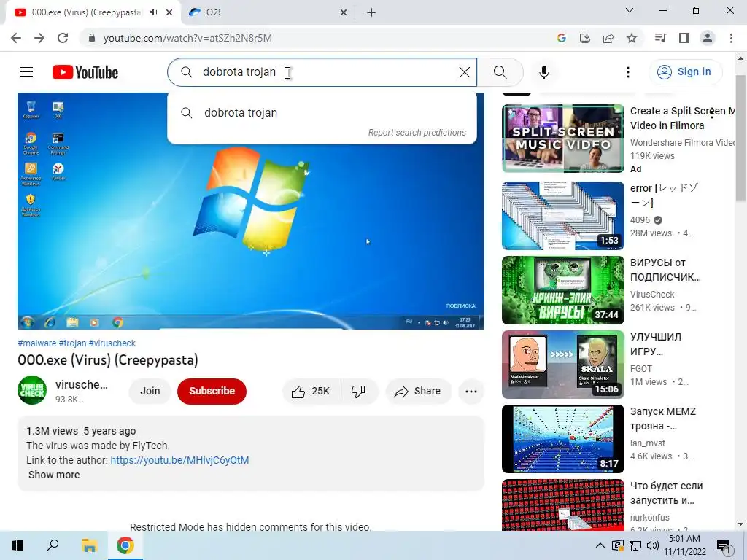
Task: Open a new browser tab
Action: pyautogui.click(x=371, y=13)
